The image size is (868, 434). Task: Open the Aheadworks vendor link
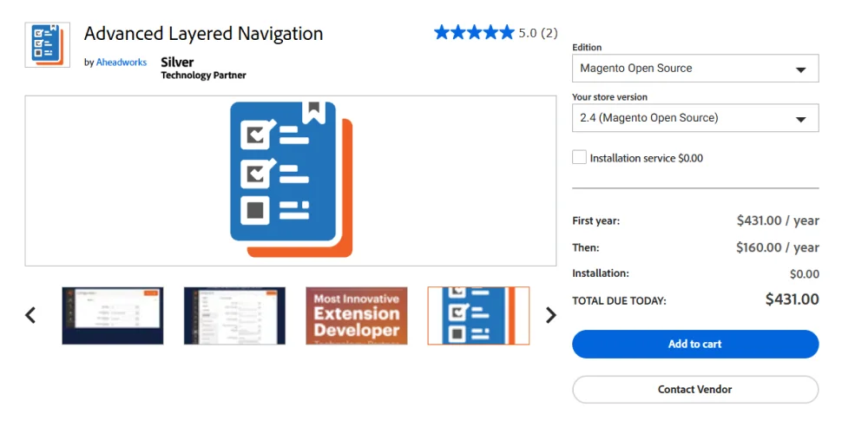122,62
